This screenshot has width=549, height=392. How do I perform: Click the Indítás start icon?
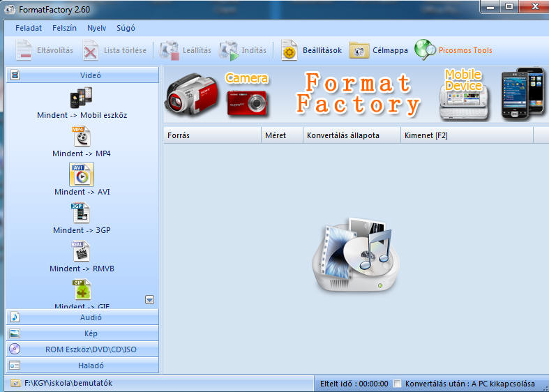point(229,50)
